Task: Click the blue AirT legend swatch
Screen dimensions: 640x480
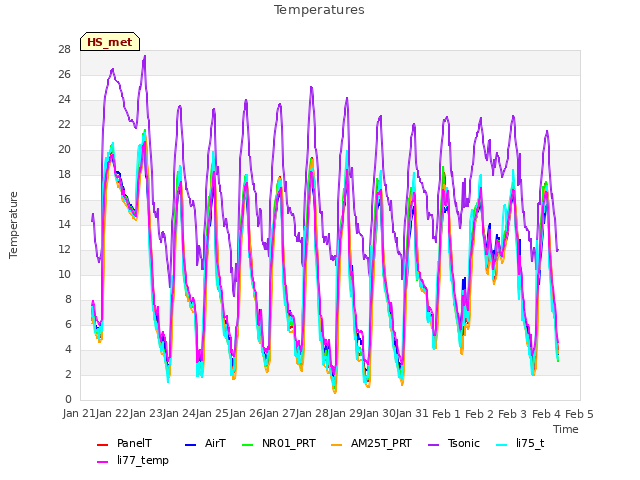Action: pyautogui.click(x=191, y=444)
